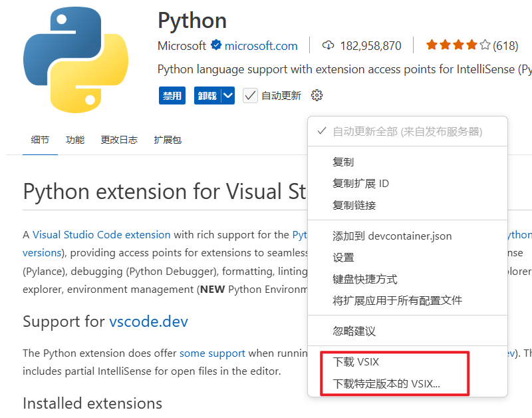Click the (618) rating count

click(505, 45)
